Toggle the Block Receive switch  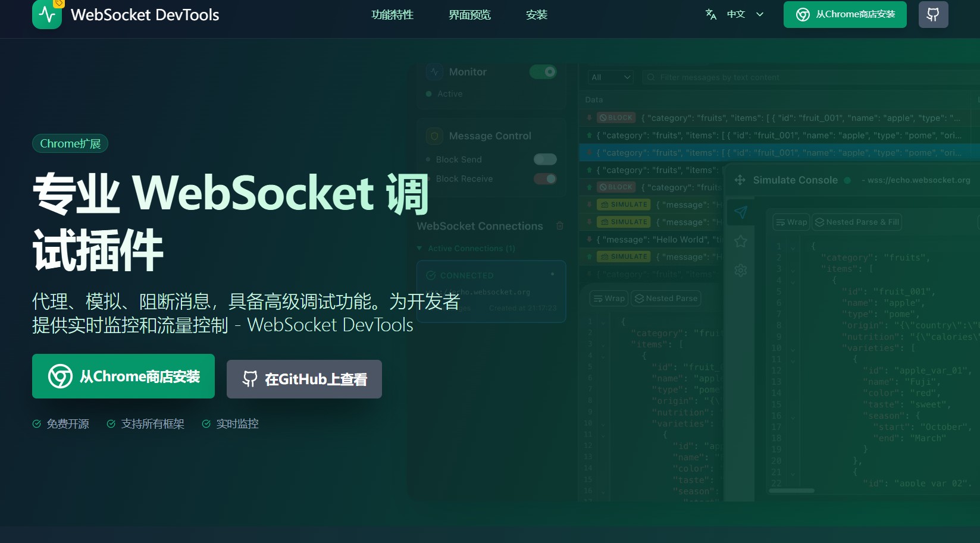[545, 178]
